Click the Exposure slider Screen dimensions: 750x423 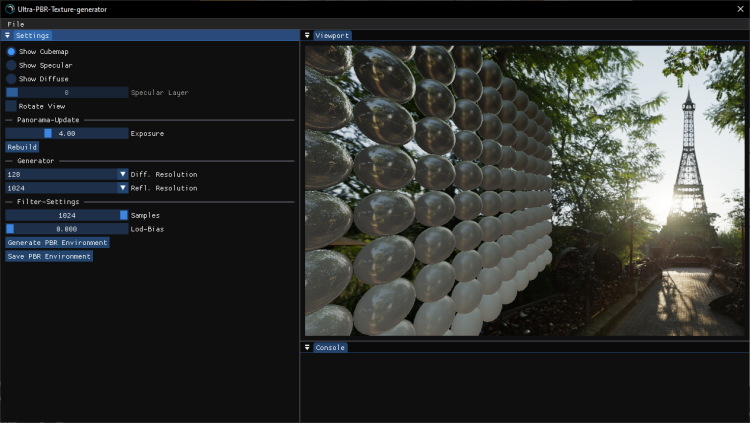coord(67,133)
